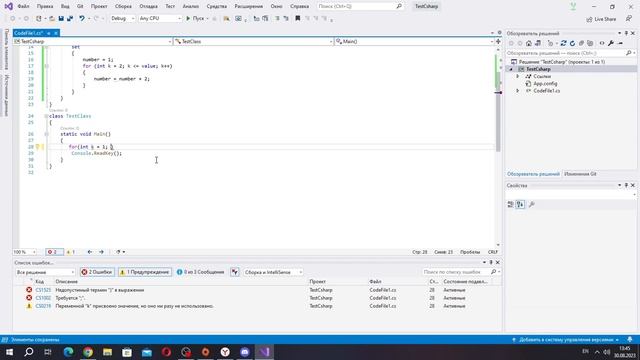The image size is (640, 360).
Task: Open the Справка menu
Action: (x=300, y=7)
